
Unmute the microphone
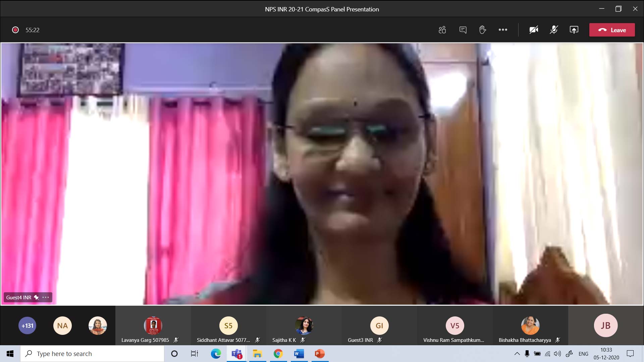(554, 30)
